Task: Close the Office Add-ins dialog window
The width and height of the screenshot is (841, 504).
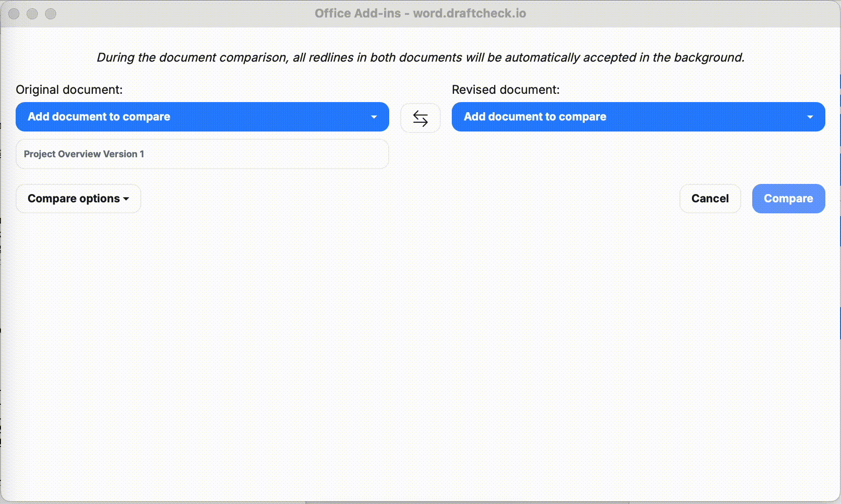Action: click(x=14, y=14)
